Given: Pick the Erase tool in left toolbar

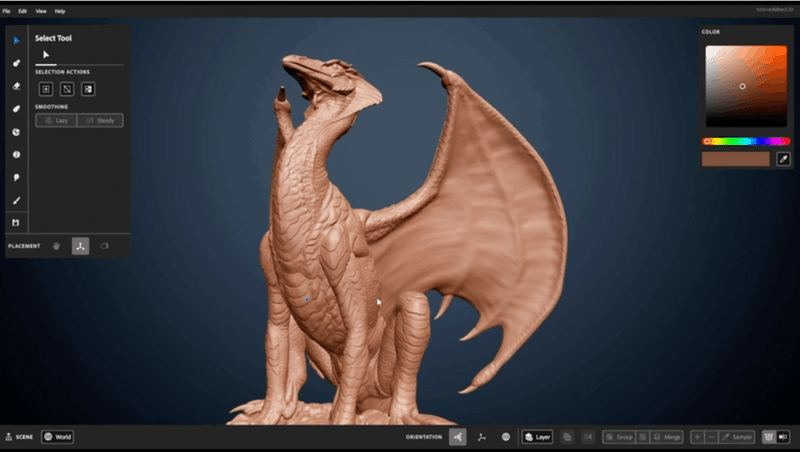Looking at the screenshot, I should pyautogui.click(x=16, y=86).
